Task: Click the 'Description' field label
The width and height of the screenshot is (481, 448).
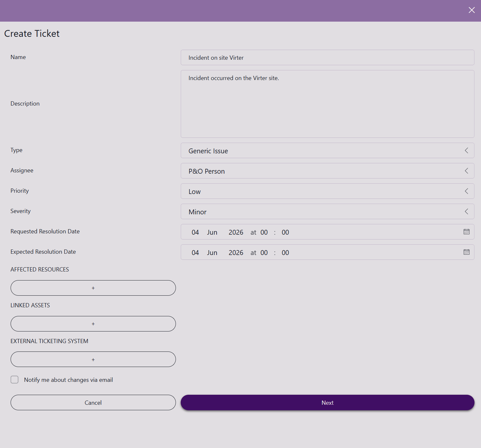Action: pyautogui.click(x=25, y=104)
